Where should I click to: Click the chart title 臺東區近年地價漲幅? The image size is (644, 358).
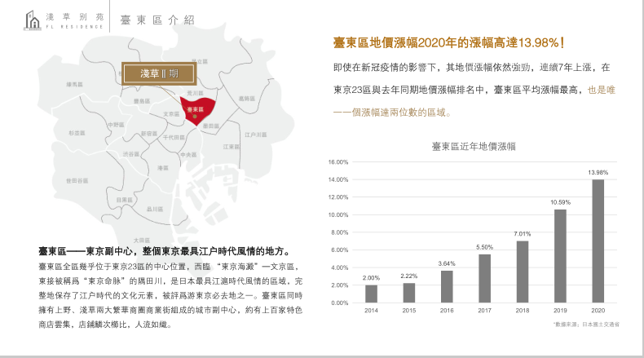[479, 146]
